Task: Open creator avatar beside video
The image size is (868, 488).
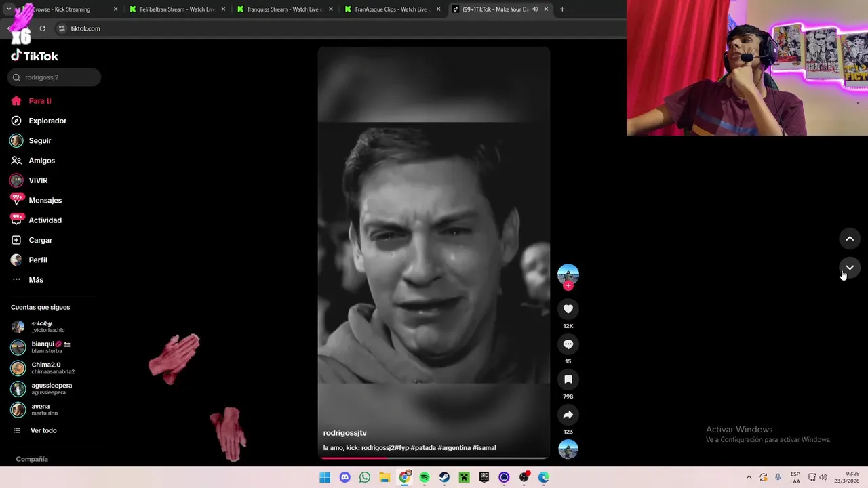Action: click(x=568, y=274)
